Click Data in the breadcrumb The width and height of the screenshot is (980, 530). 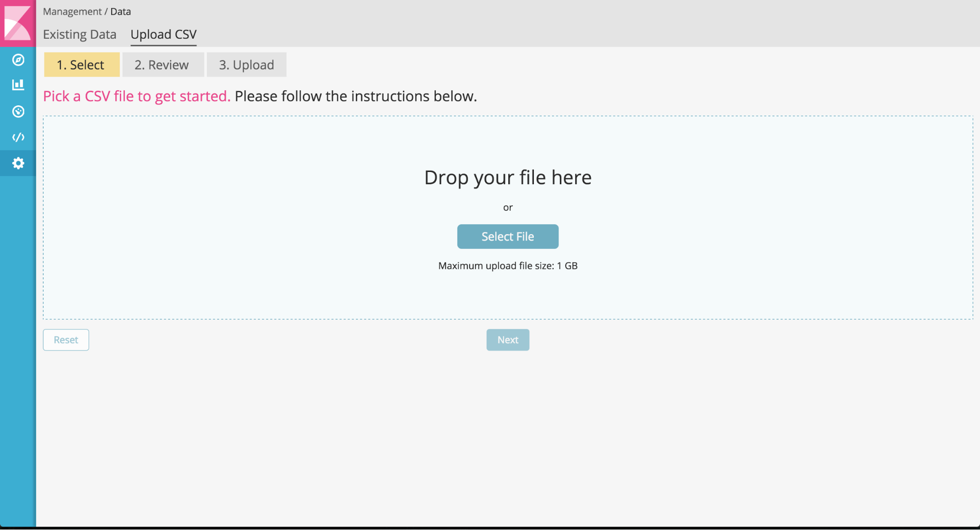pos(121,11)
